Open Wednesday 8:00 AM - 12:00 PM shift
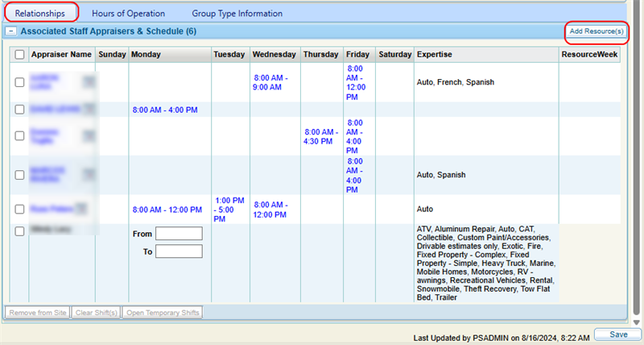644x345 pixels. point(270,210)
